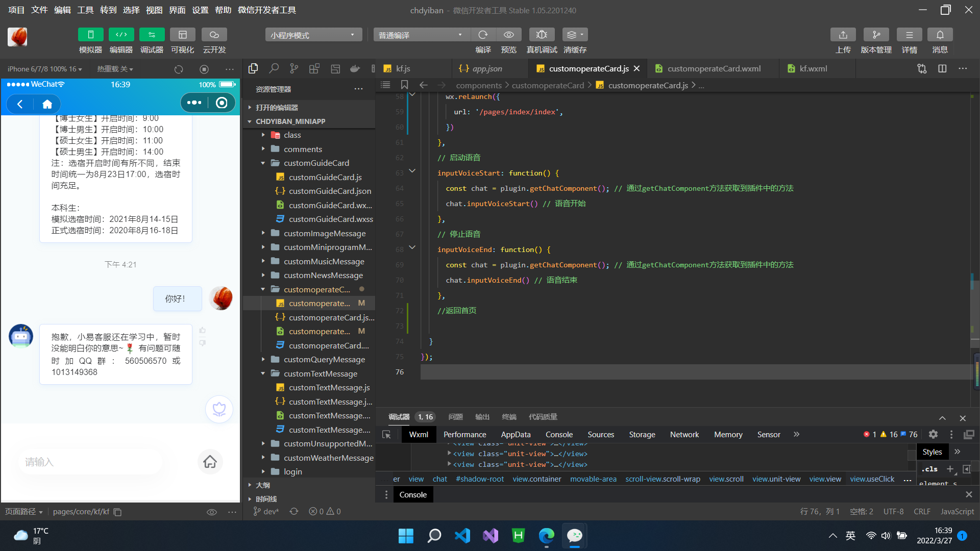Select the Network devtools tab

click(x=684, y=435)
